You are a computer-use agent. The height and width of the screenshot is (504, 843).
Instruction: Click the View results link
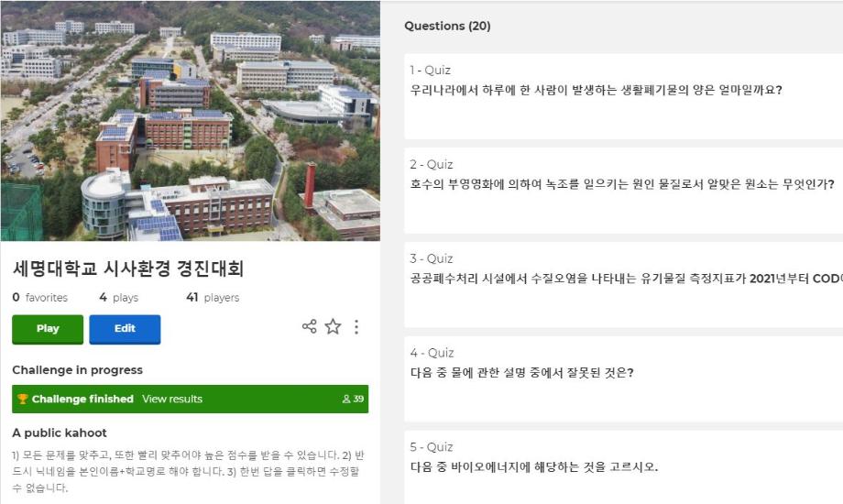coord(172,399)
